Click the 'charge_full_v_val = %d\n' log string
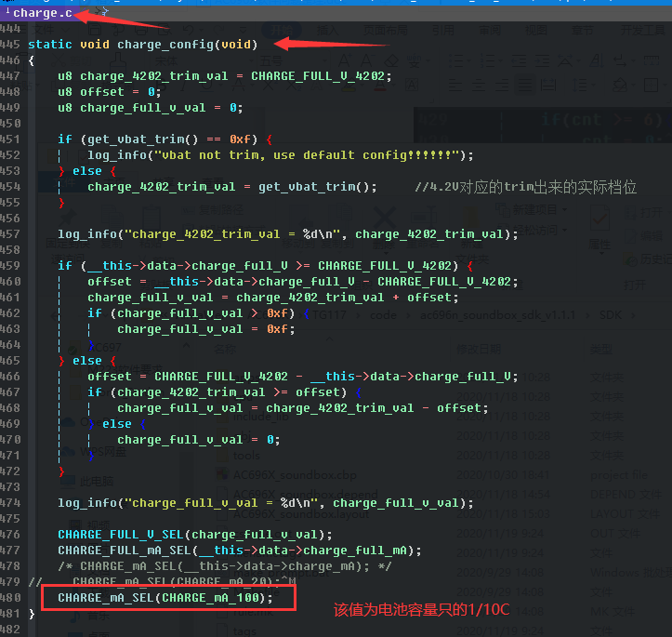The width and height of the screenshot is (672, 637). pyautogui.click(x=220, y=503)
